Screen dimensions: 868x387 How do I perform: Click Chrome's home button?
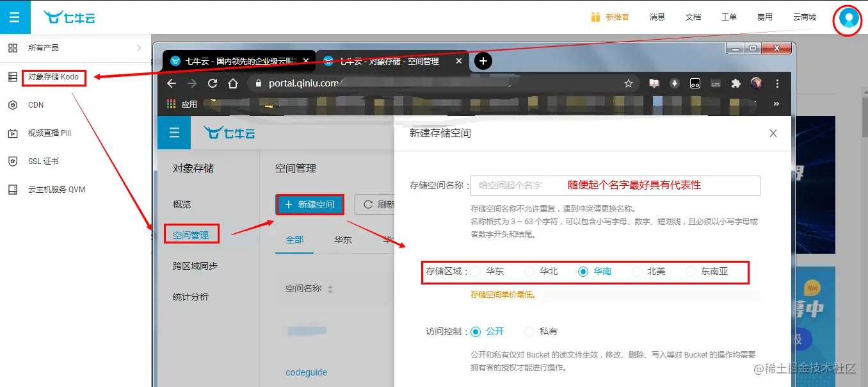[x=233, y=83]
